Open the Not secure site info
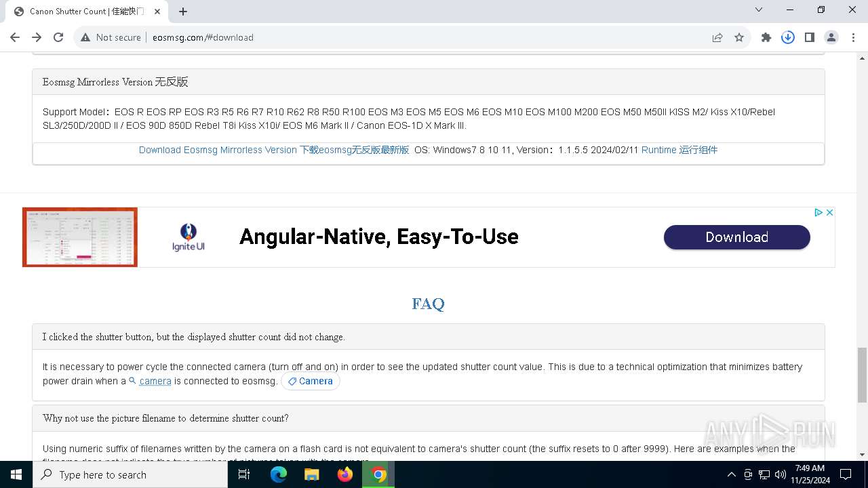This screenshot has height=488, width=868. [x=111, y=37]
